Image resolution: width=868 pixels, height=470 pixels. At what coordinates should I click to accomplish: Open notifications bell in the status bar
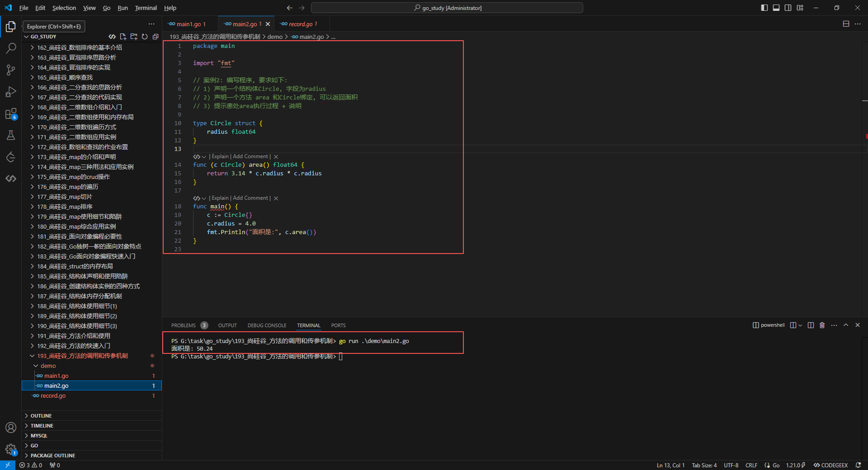[x=858, y=465]
